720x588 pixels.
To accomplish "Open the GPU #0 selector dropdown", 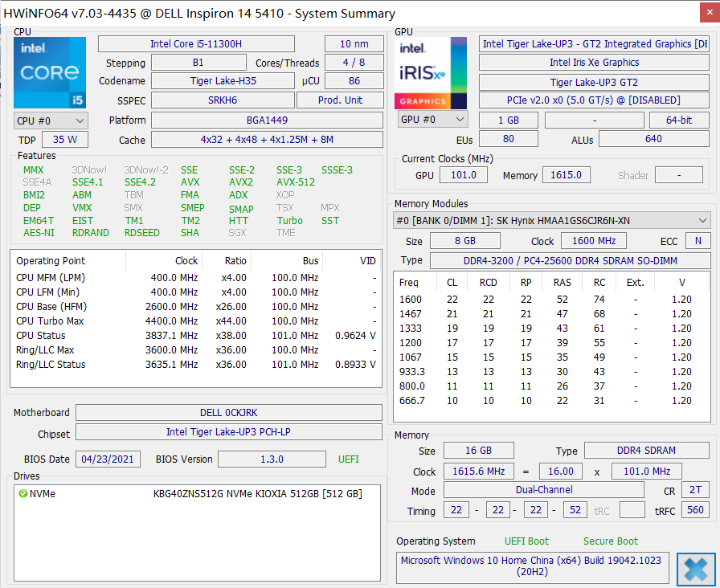I will click(433, 120).
